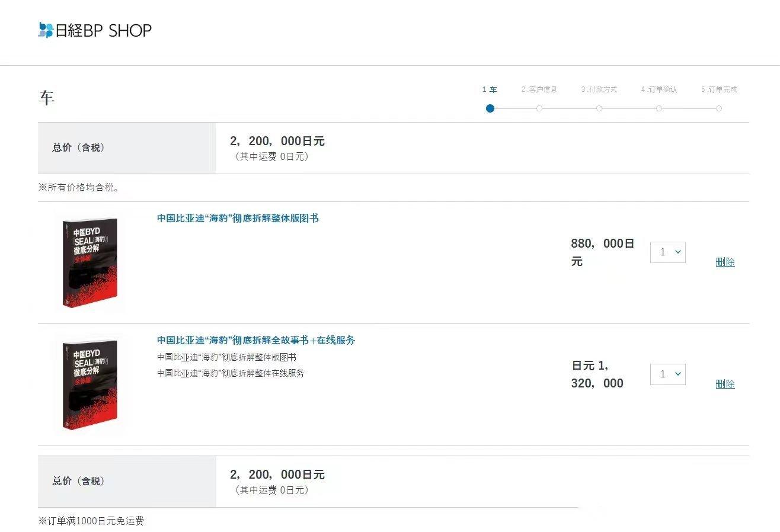
Task: Click the last progress dot for 订单完成
Action: tap(719, 108)
